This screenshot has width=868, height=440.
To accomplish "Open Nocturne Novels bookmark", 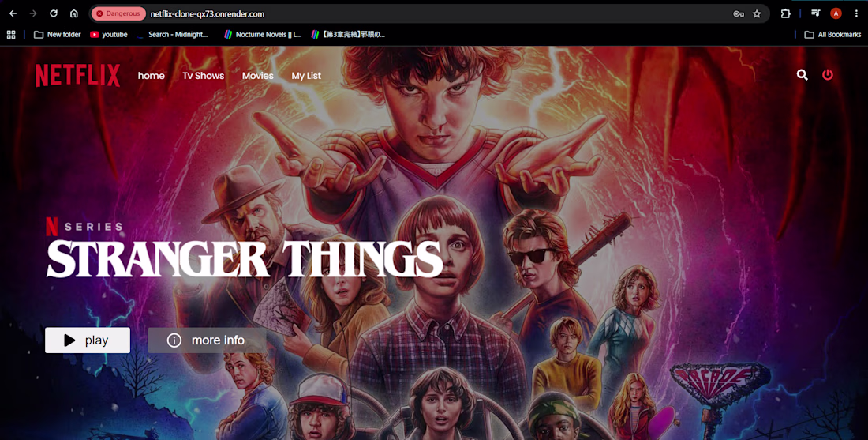I will 263,34.
